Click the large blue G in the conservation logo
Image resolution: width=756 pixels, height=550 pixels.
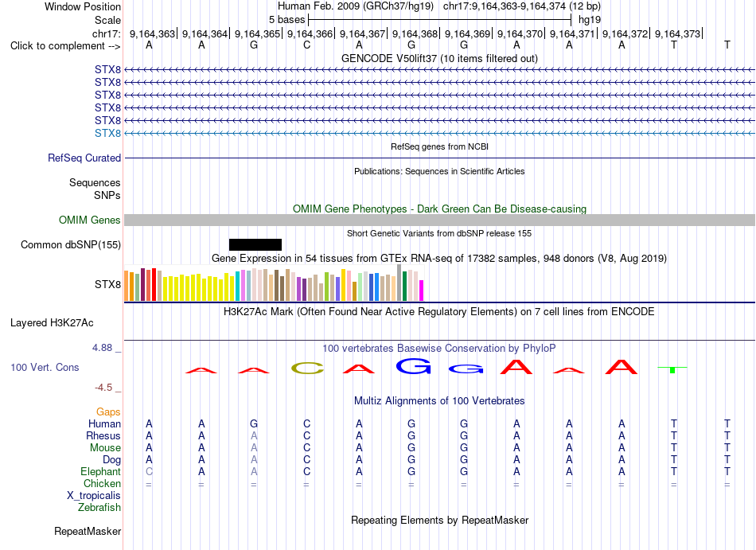[413, 366]
